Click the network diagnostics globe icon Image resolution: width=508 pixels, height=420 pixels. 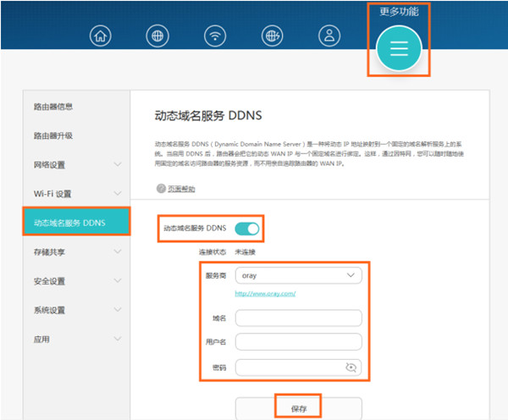point(273,36)
